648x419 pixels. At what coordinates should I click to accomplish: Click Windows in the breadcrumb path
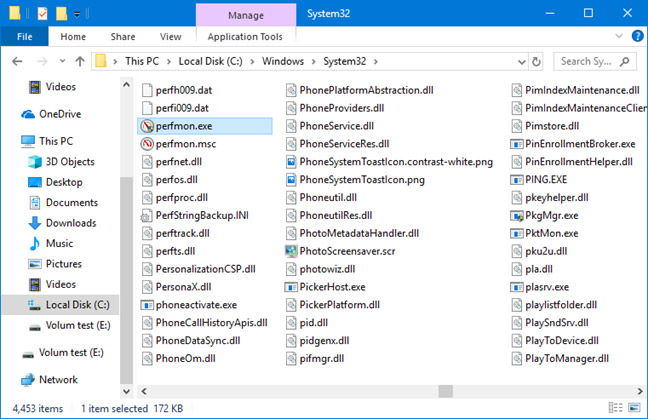pos(283,61)
